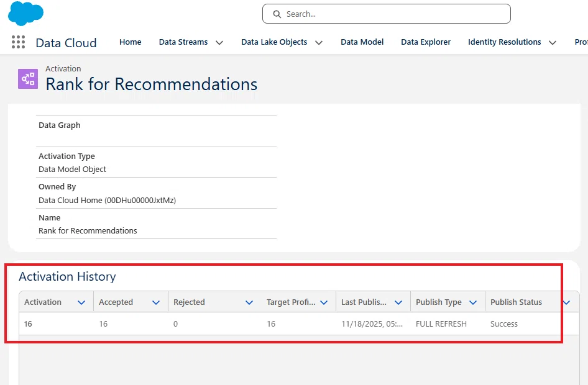Click Data Cloud Home owner value
This screenshot has height=385, width=588.
(108, 201)
